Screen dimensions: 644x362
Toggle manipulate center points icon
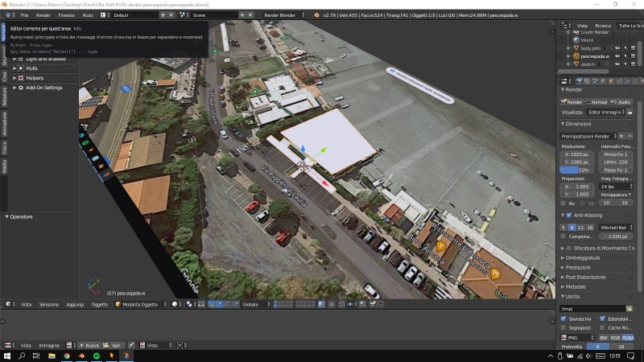(x=201, y=304)
